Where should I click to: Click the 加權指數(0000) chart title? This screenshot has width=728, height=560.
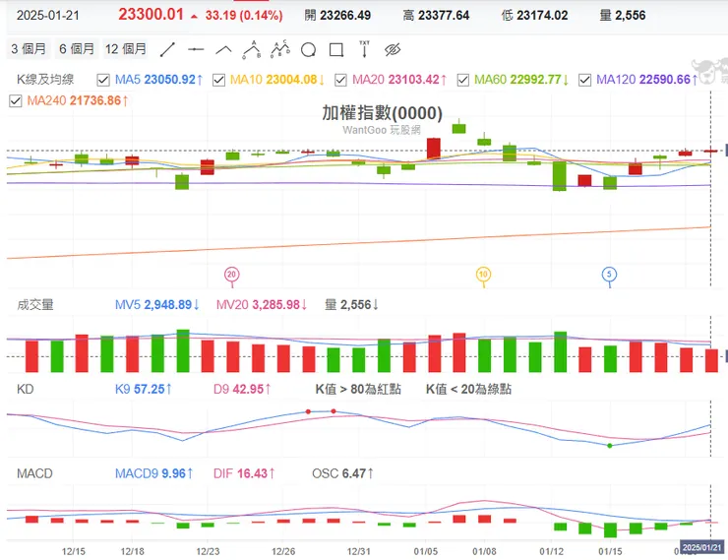pyautogui.click(x=382, y=113)
